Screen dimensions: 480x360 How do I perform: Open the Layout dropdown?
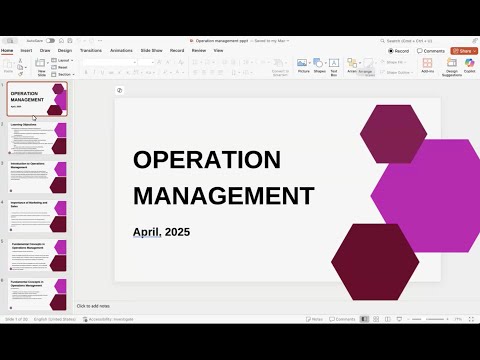click(62, 60)
